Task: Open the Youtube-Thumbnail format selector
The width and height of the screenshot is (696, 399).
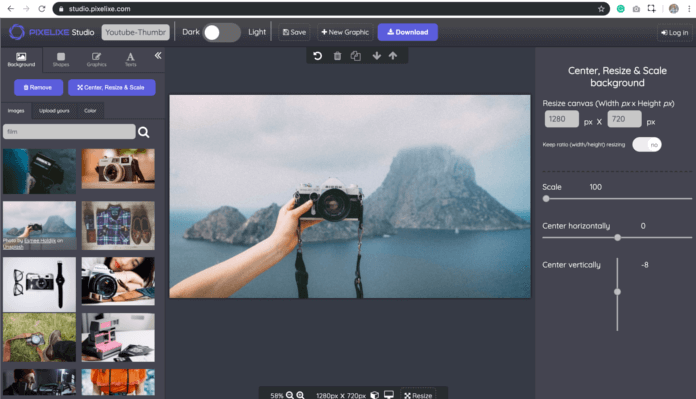Action: point(135,32)
